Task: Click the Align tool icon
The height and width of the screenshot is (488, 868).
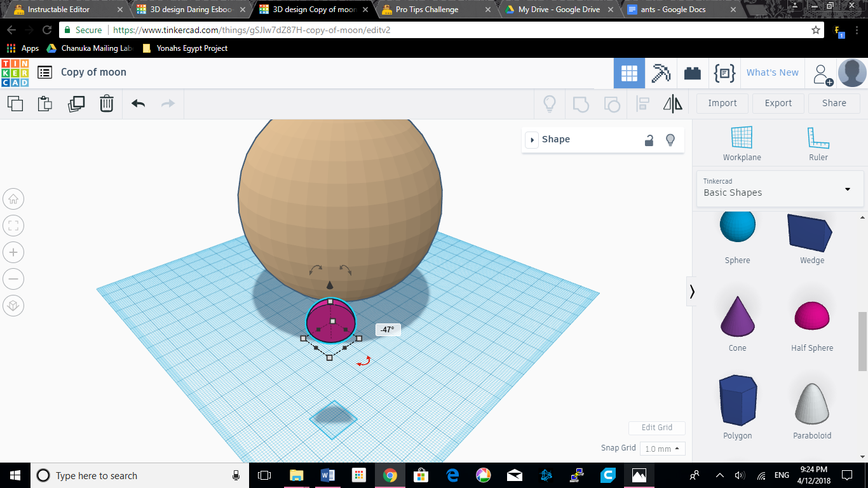Action: pyautogui.click(x=642, y=104)
